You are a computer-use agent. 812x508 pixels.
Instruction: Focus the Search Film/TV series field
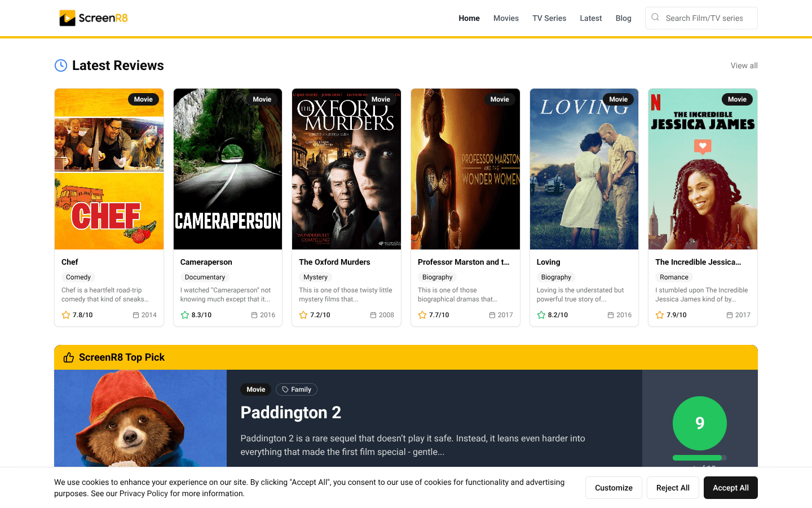click(x=708, y=18)
